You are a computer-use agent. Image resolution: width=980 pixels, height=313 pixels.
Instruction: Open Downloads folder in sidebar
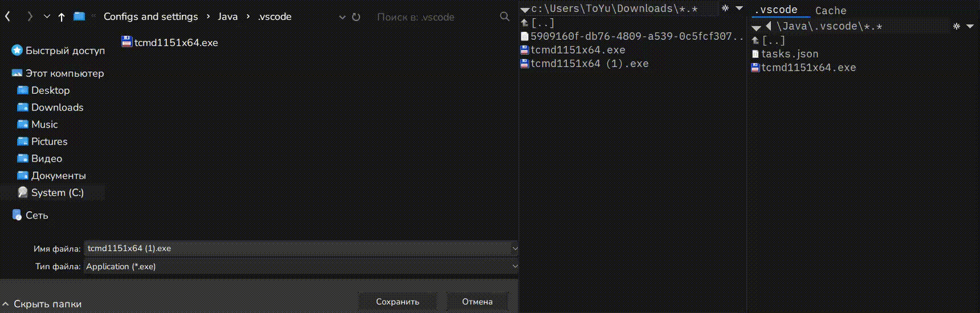point(57,107)
